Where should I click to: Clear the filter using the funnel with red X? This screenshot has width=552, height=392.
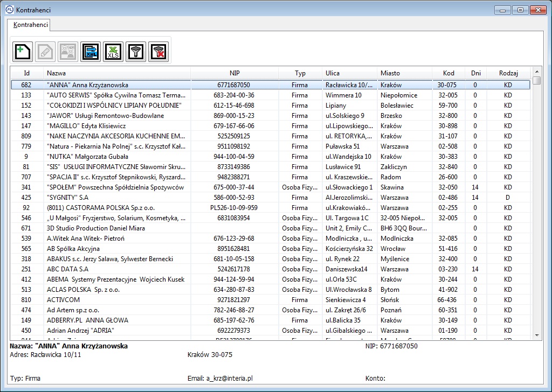[158, 52]
